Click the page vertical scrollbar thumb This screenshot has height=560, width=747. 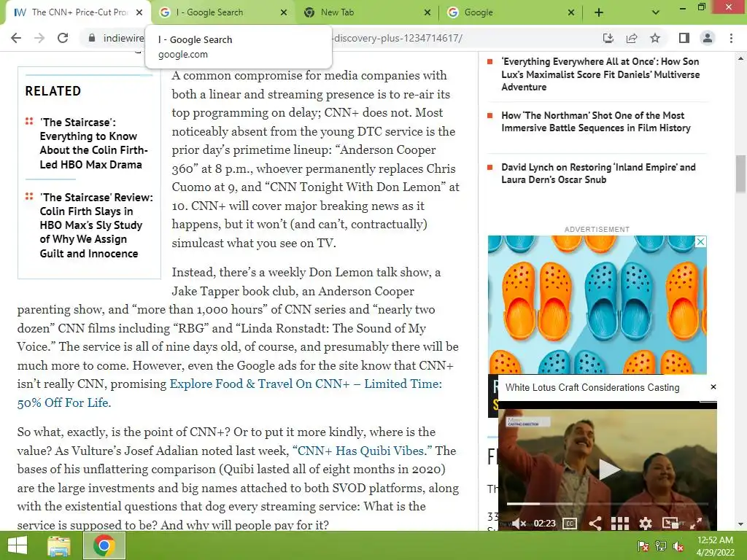[x=741, y=174]
